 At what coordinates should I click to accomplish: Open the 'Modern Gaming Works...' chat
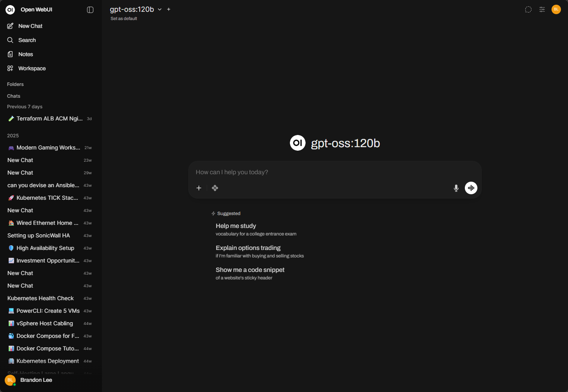[49, 148]
